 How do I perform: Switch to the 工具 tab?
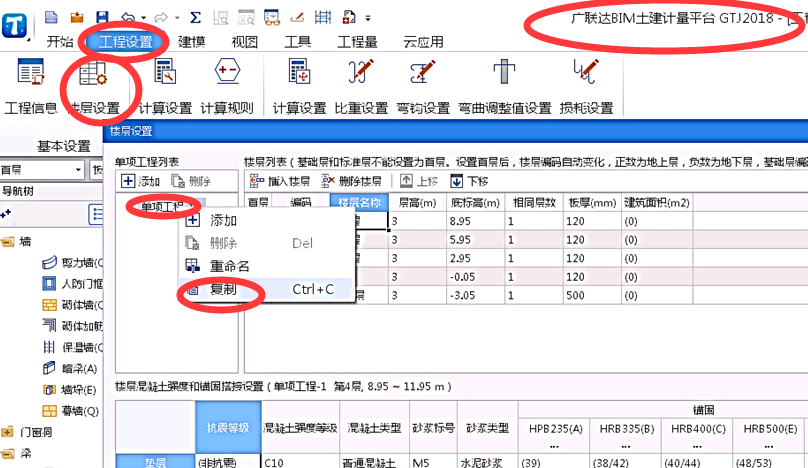point(297,42)
